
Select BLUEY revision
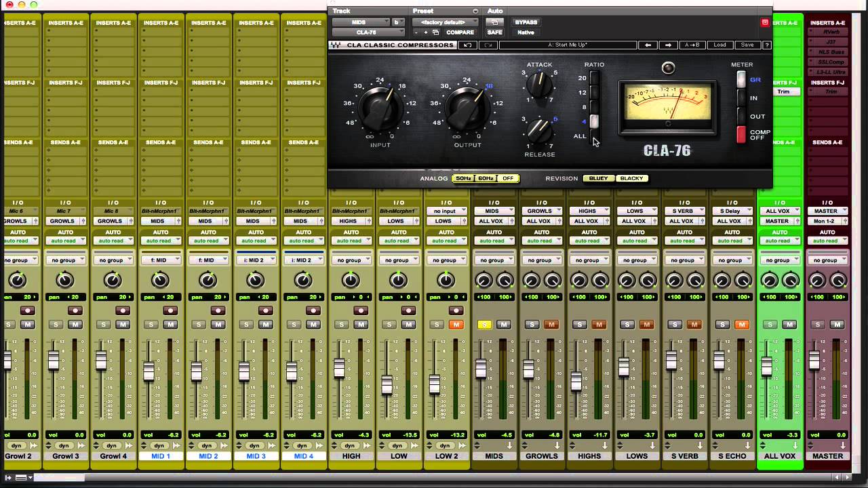pyautogui.click(x=599, y=178)
